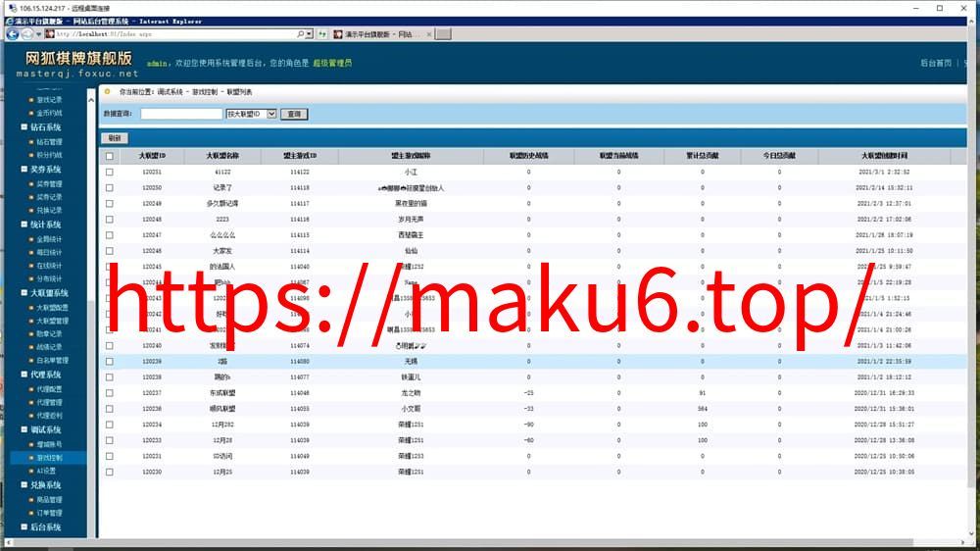Click the 大联盟创建时间 column header
This screenshot has height=551, width=980.
click(x=884, y=156)
